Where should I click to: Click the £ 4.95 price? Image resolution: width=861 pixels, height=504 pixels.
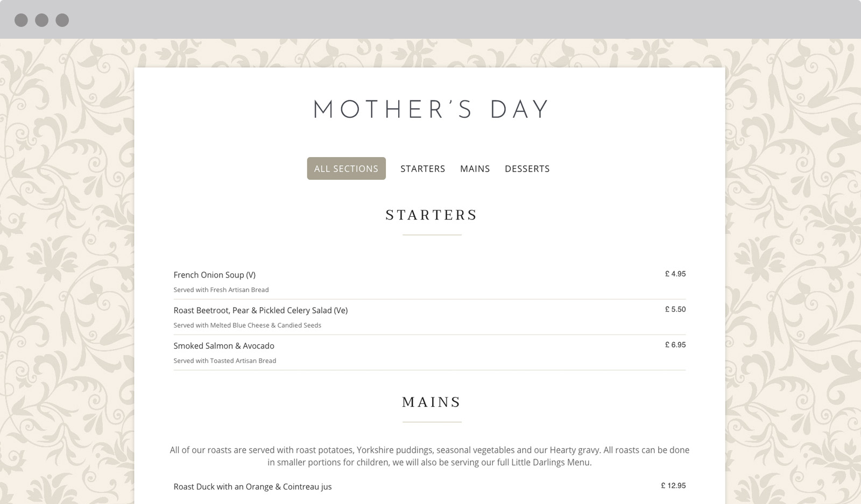[x=675, y=274]
